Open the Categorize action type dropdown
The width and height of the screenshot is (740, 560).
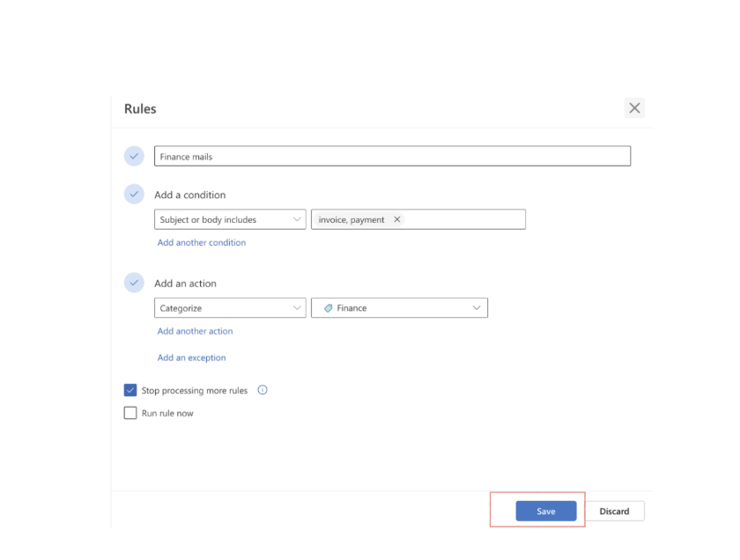click(x=230, y=307)
